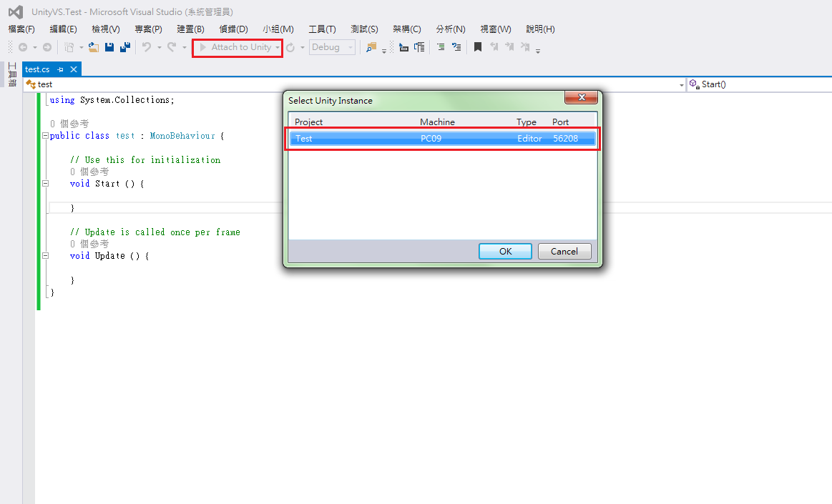The image size is (832, 504).
Task: Close the test.cs tab
Action: point(74,69)
